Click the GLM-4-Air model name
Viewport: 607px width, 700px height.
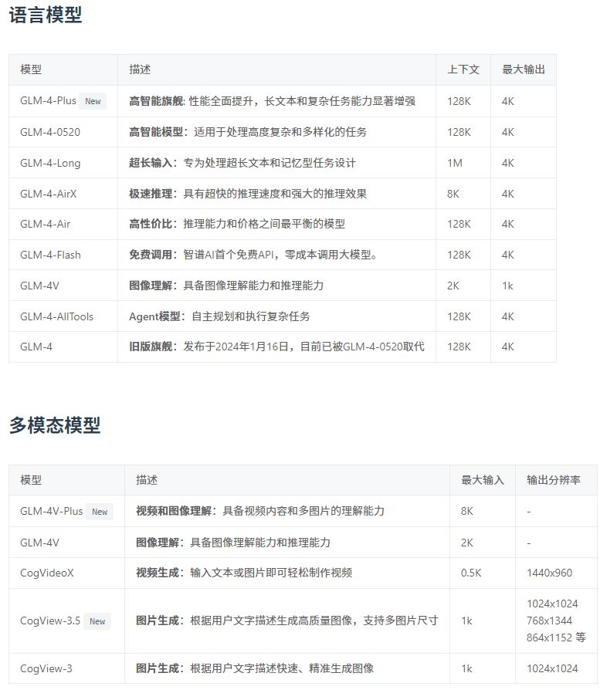point(45,224)
